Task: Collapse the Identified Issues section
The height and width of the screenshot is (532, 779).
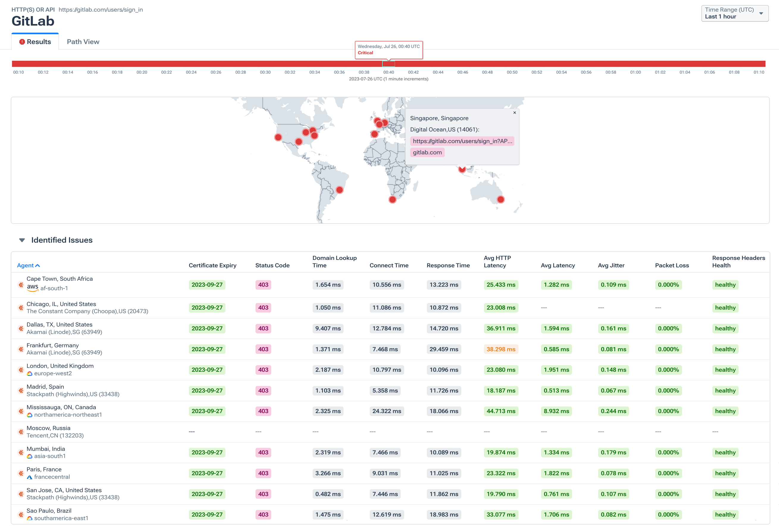Action: (22, 240)
